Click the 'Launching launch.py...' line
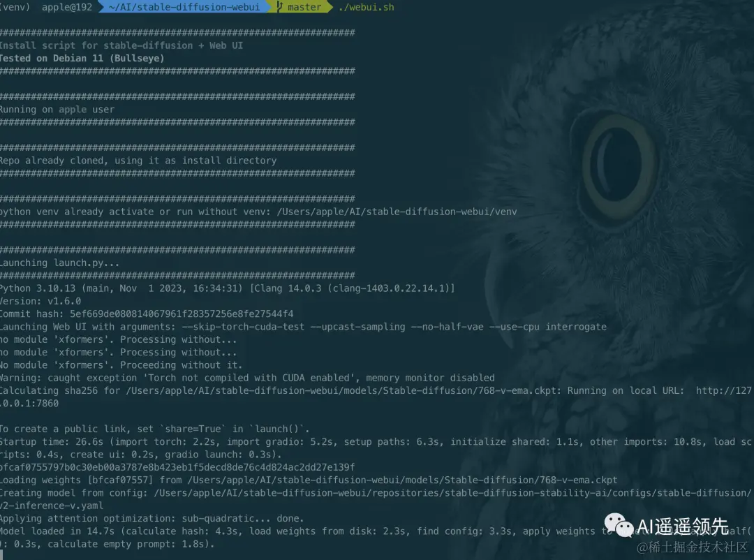Viewport: 754px width, 560px height. [x=59, y=263]
